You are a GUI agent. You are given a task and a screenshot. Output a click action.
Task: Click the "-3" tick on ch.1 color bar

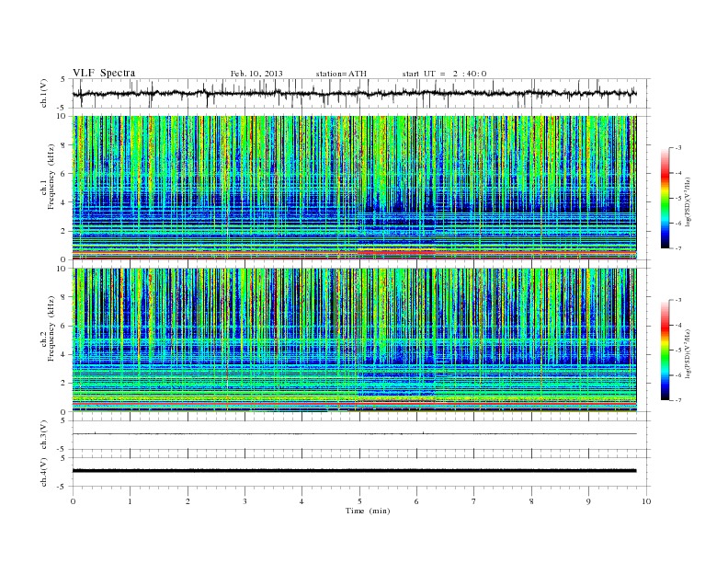(x=678, y=148)
